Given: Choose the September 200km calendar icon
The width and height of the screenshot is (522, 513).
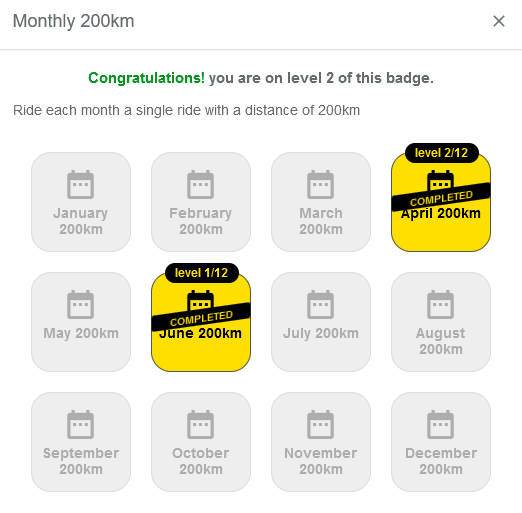Looking at the screenshot, I should 80,424.
